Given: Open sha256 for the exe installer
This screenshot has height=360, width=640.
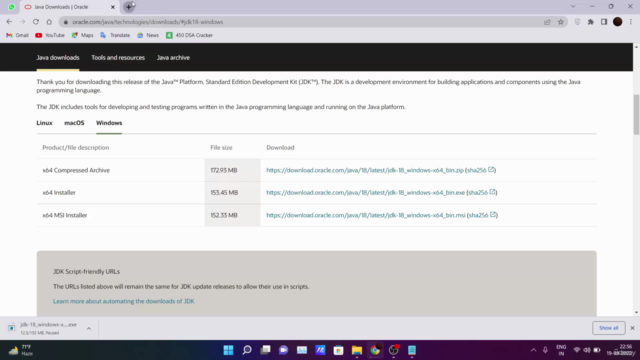Looking at the screenshot, I should click(482, 193).
